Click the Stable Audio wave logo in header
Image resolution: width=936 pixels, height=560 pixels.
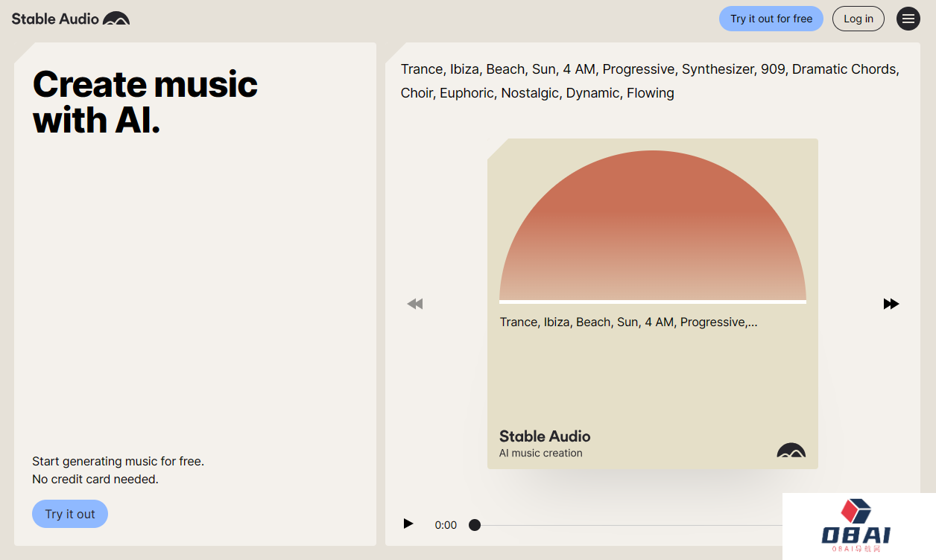click(116, 19)
